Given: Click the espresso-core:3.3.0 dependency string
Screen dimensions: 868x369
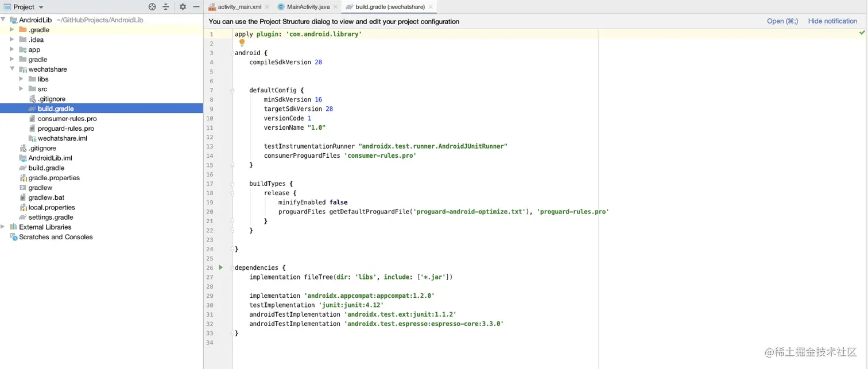Looking at the screenshot, I should [424, 324].
